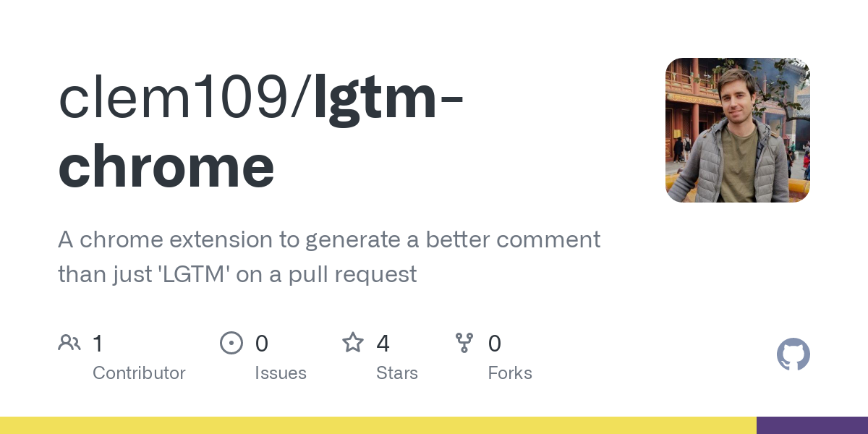
Task: Click the bold word 'chrome' in the title
Action: (166, 166)
